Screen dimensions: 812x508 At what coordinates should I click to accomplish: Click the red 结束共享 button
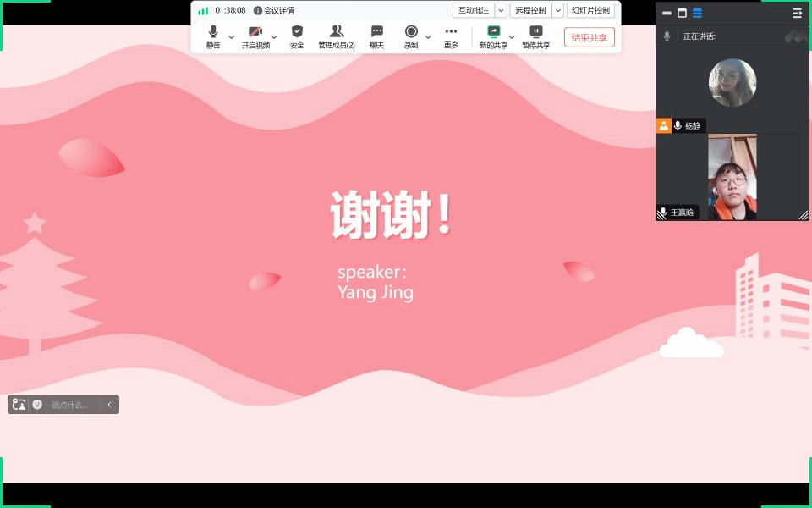pyautogui.click(x=589, y=37)
